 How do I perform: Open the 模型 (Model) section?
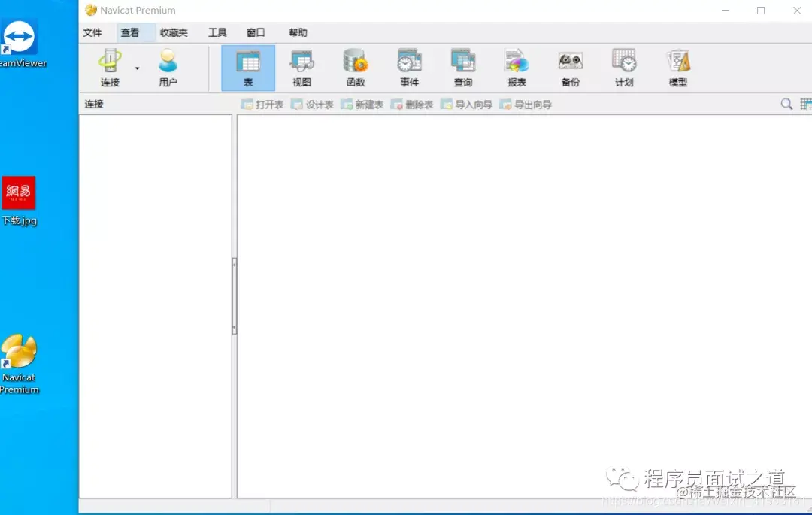coord(677,67)
